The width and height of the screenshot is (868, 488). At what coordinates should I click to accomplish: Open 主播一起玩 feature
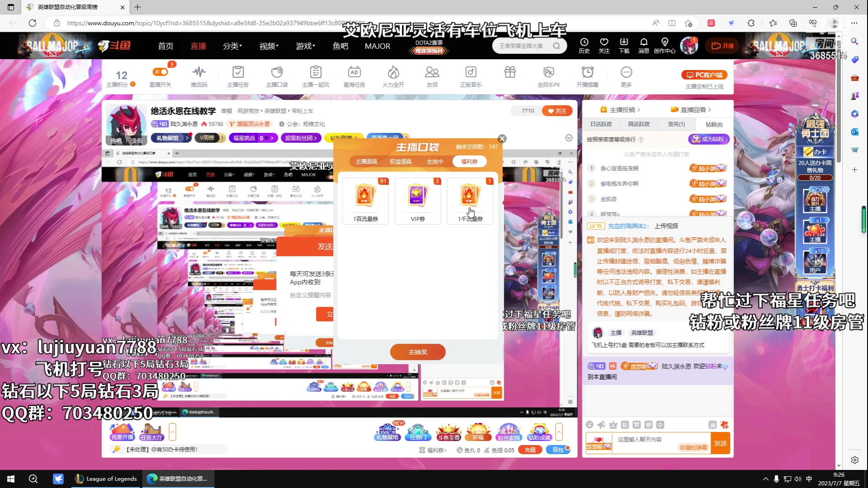[316, 76]
